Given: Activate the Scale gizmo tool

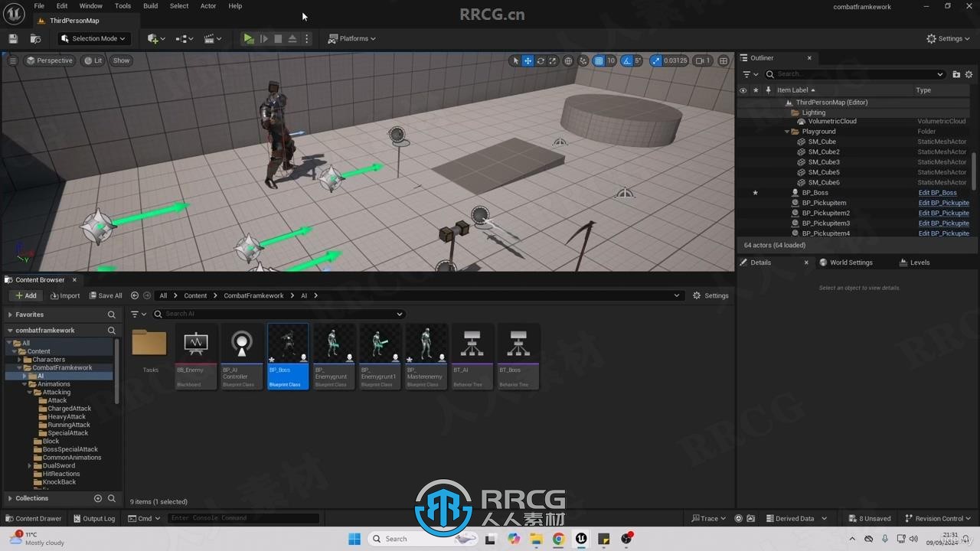Looking at the screenshot, I should pos(553,60).
